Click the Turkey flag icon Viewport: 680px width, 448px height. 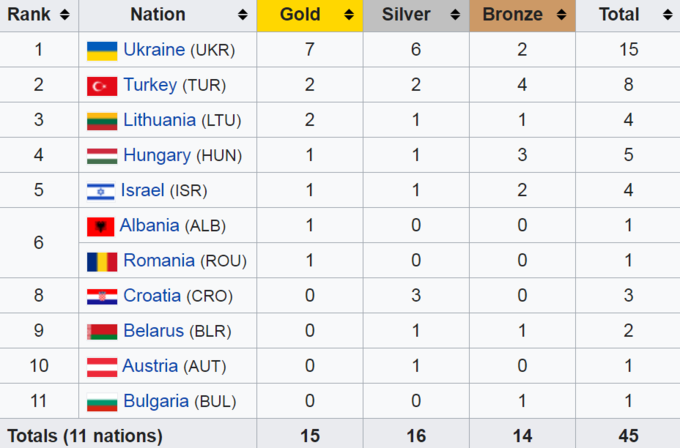click(102, 86)
